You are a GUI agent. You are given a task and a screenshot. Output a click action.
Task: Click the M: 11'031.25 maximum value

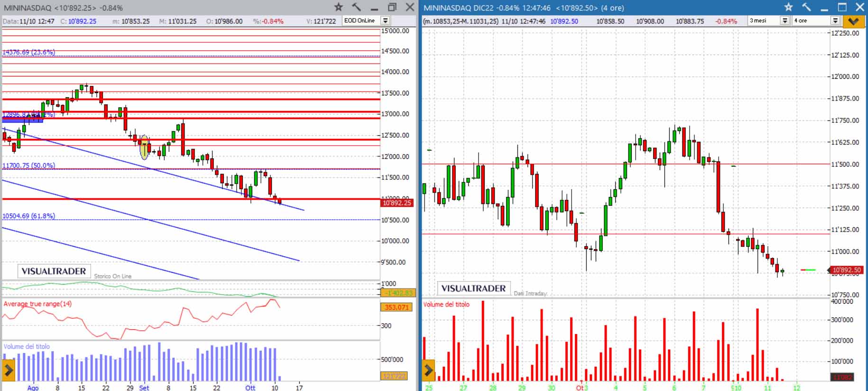coord(177,21)
